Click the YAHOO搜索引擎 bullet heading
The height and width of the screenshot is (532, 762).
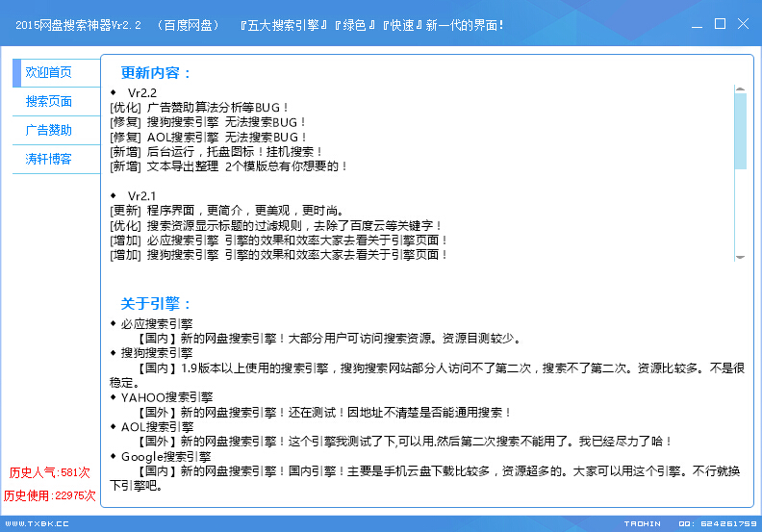coord(166,397)
